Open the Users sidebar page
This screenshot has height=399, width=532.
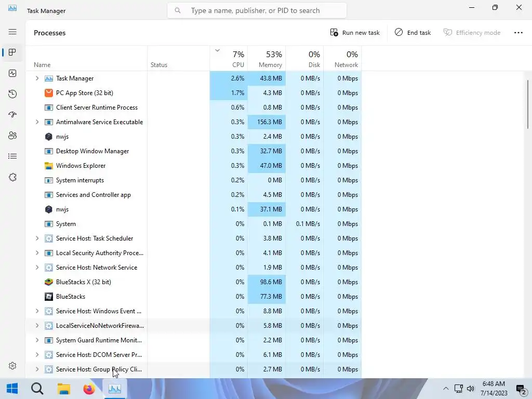[12, 136]
